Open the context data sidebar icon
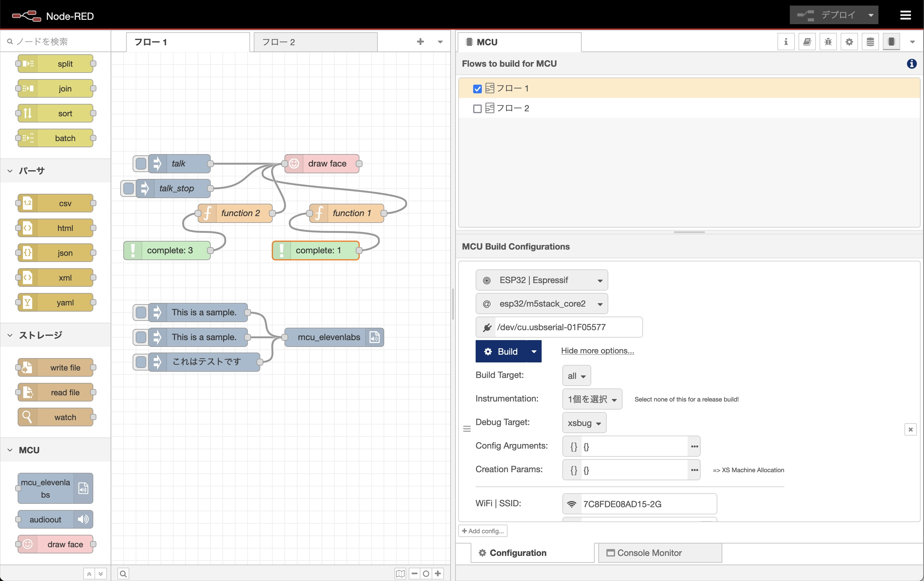 (870, 42)
